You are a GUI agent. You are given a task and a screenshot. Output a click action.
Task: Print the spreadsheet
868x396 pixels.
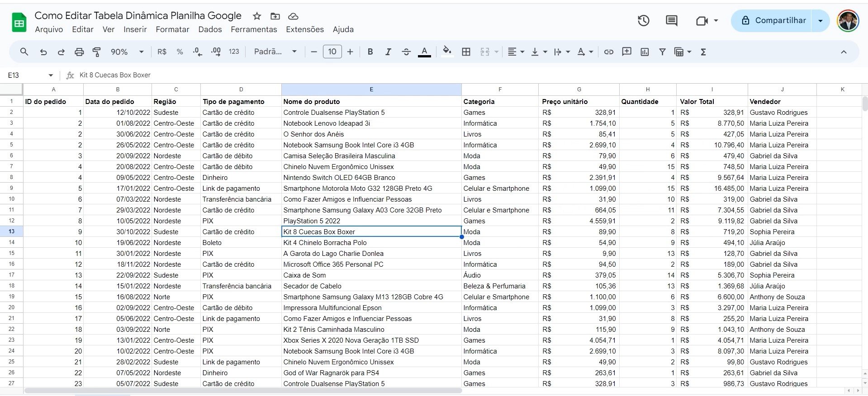tap(79, 52)
